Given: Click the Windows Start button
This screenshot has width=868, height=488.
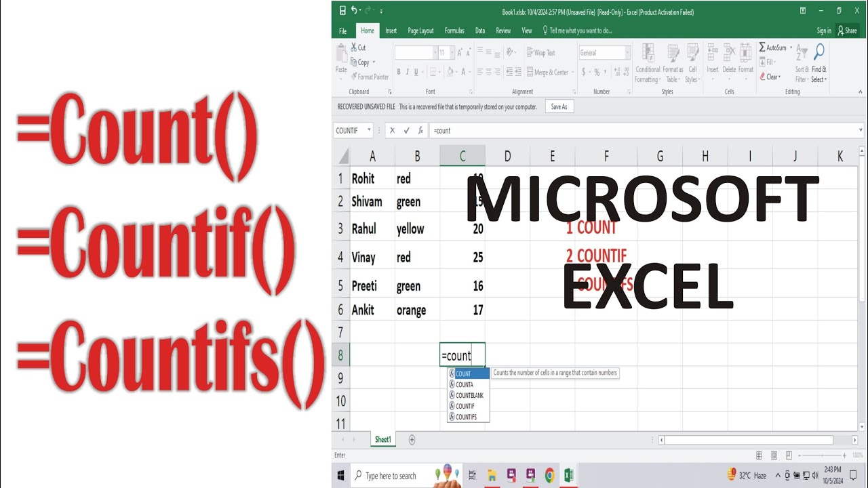Looking at the screenshot, I should [x=340, y=475].
